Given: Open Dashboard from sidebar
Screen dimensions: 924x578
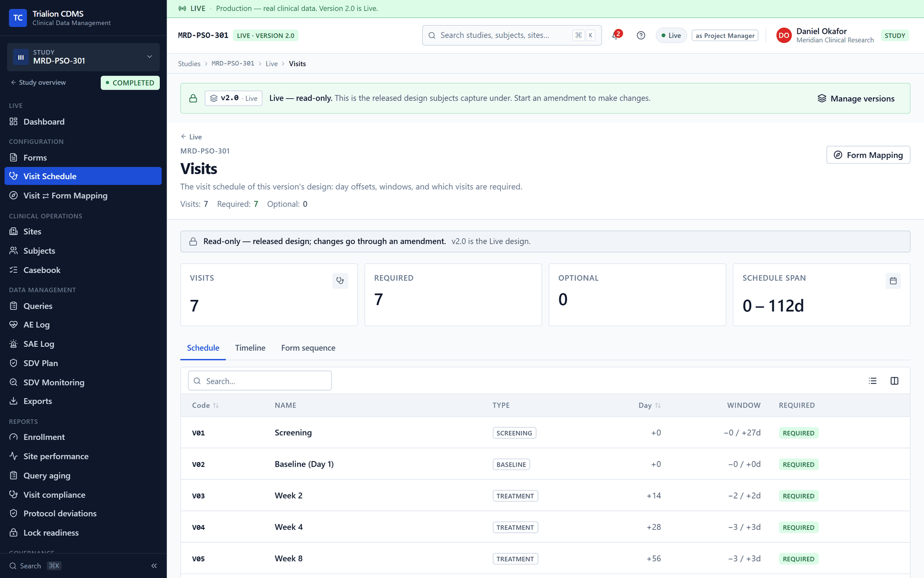Looking at the screenshot, I should pos(83,122).
